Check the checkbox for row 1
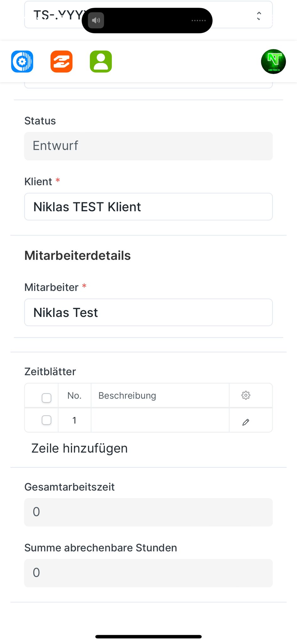Image resolution: width=297 pixels, height=644 pixels. coord(47,420)
